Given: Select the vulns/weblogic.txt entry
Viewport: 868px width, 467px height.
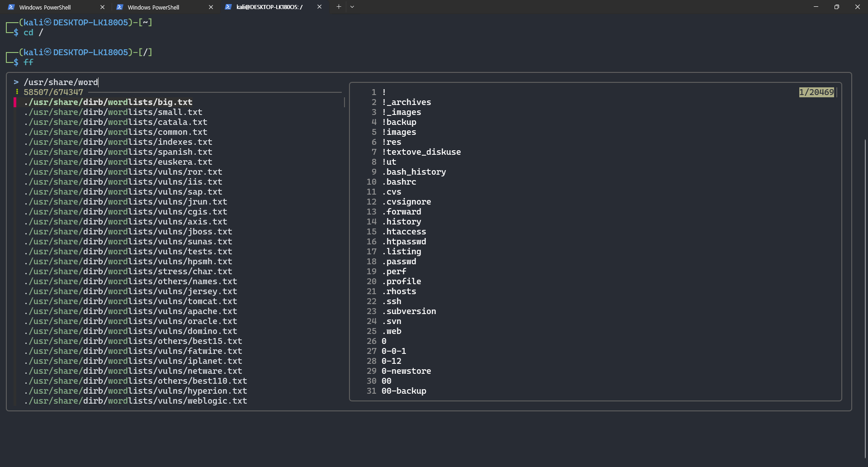Looking at the screenshot, I should click(x=136, y=401).
